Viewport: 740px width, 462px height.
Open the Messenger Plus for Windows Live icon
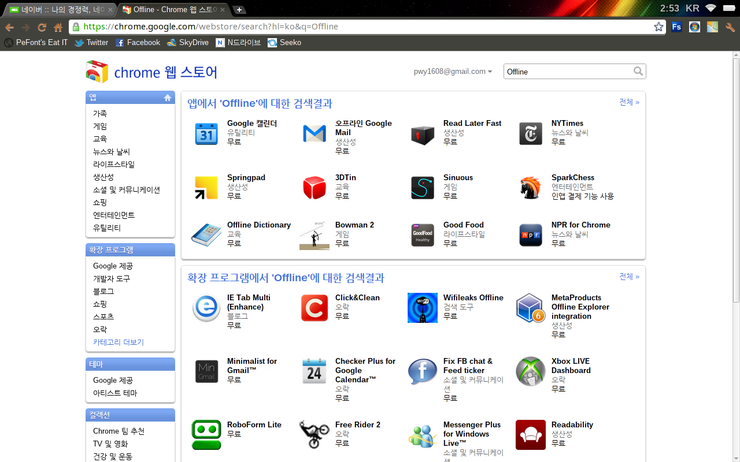422,436
